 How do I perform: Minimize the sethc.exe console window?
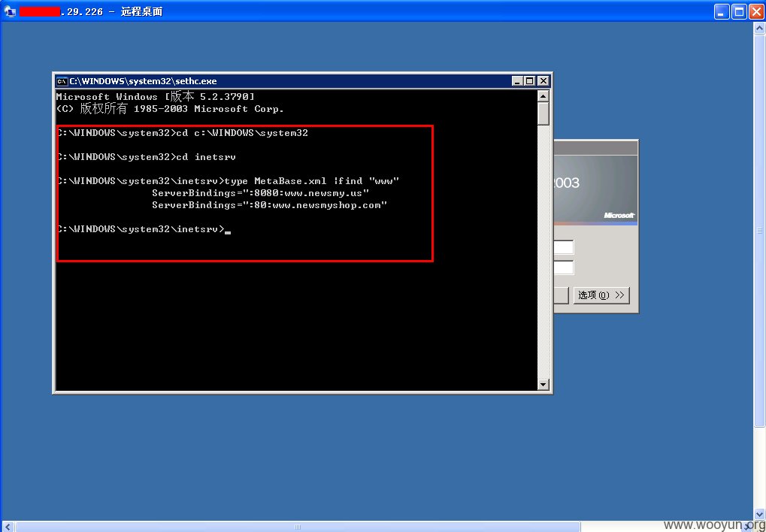(x=517, y=81)
